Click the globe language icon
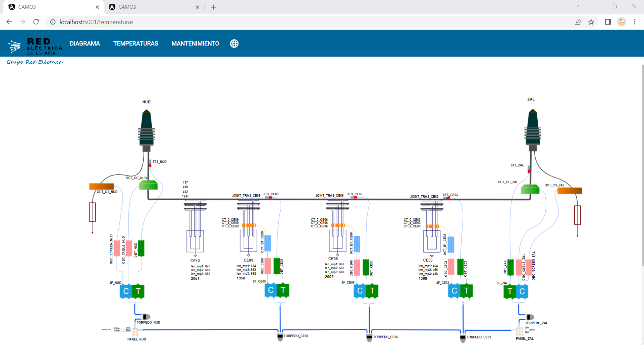Screen dimensions: 644x345 click(x=234, y=44)
